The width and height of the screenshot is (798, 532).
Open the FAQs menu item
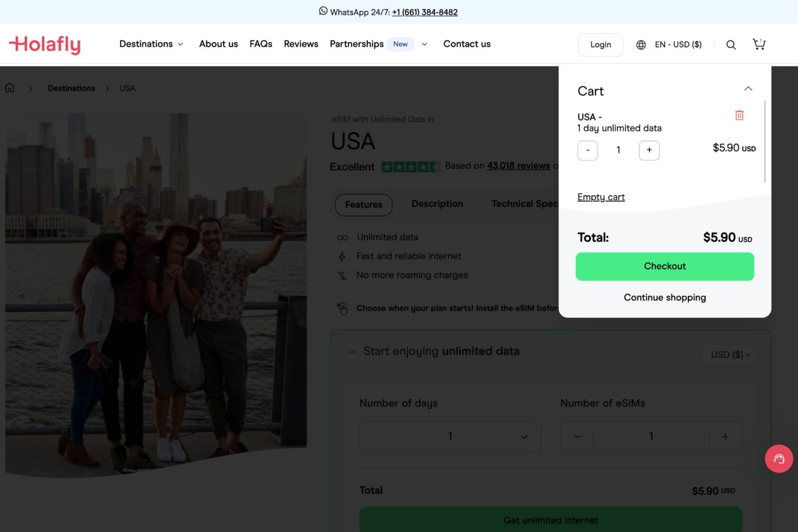click(261, 44)
